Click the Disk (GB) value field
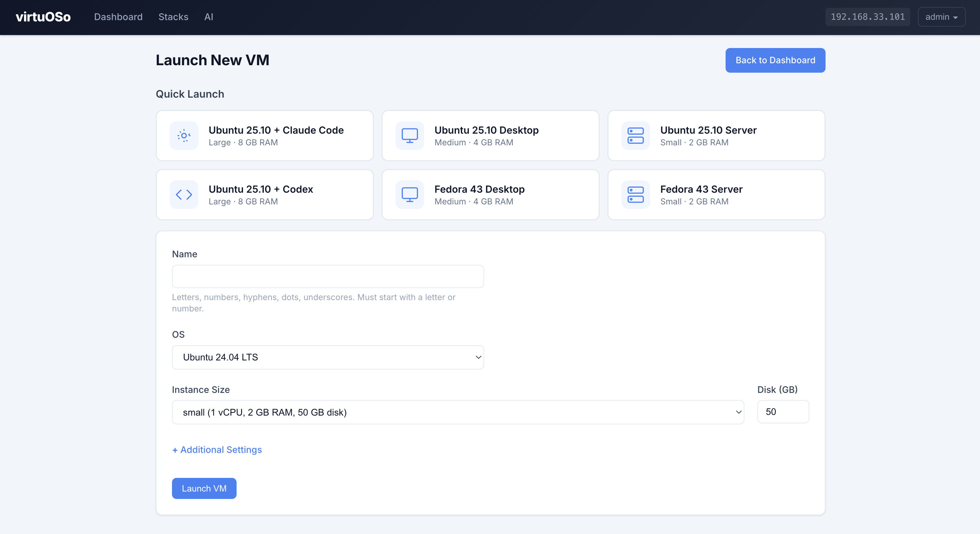Image resolution: width=980 pixels, height=534 pixels. [x=783, y=412]
